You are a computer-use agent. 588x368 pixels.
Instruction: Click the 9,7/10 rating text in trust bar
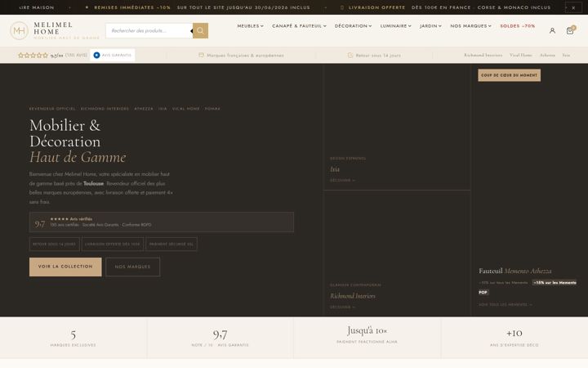pos(56,56)
